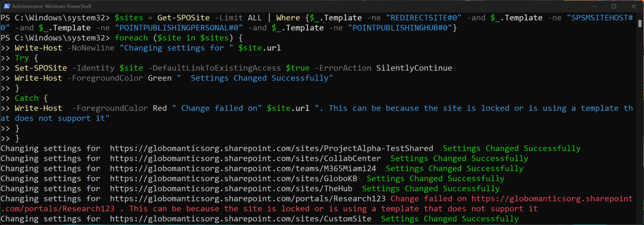This screenshot has height=225, width=644.
Task: Click the Set-SPOSite command text
Action: [41, 68]
